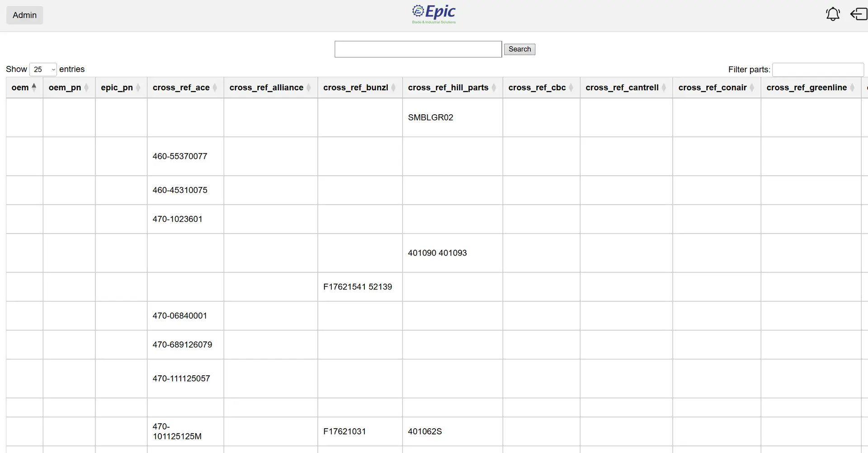Sort by the oem column arrow
The width and height of the screenshot is (868, 453).
click(x=34, y=87)
